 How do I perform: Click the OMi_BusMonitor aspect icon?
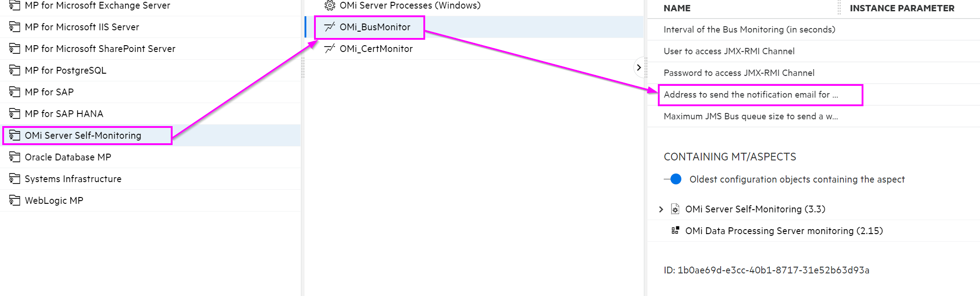coord(330,27)
